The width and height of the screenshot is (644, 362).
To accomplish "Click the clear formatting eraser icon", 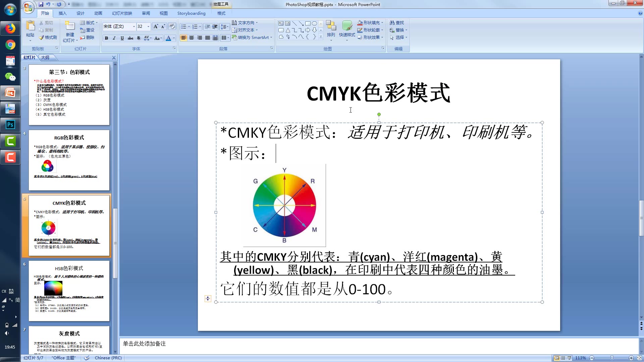I will coord(172,26).
